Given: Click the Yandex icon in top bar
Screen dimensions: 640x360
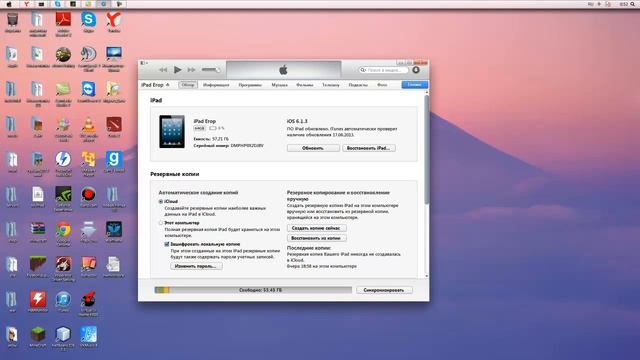Looking at the screenshot, I should [26, 4].
